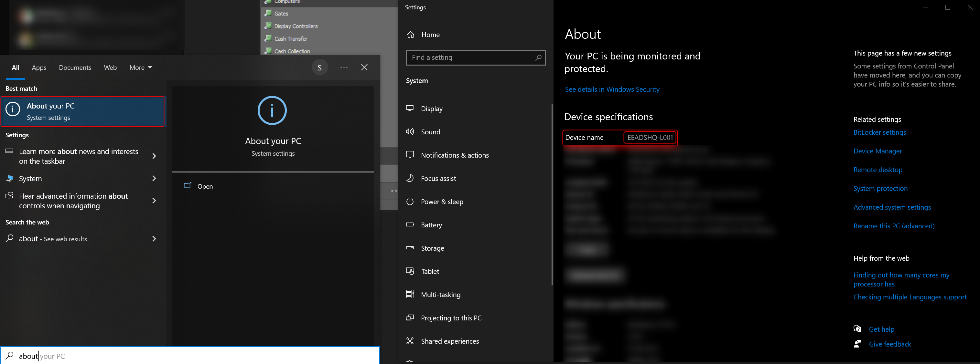The image size is (980, 364).
Task: Click the Tablet icon in sidebar
Action: click(410, 271)
